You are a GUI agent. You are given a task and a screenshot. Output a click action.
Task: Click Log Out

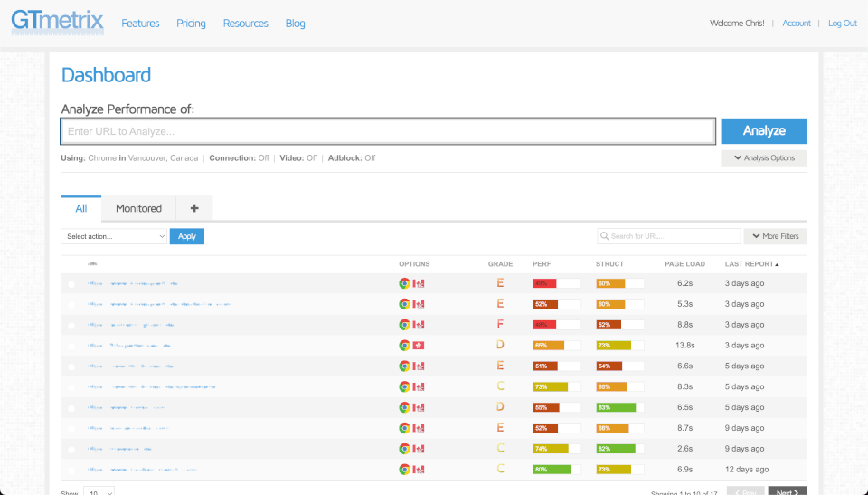(x=843, y=24)
